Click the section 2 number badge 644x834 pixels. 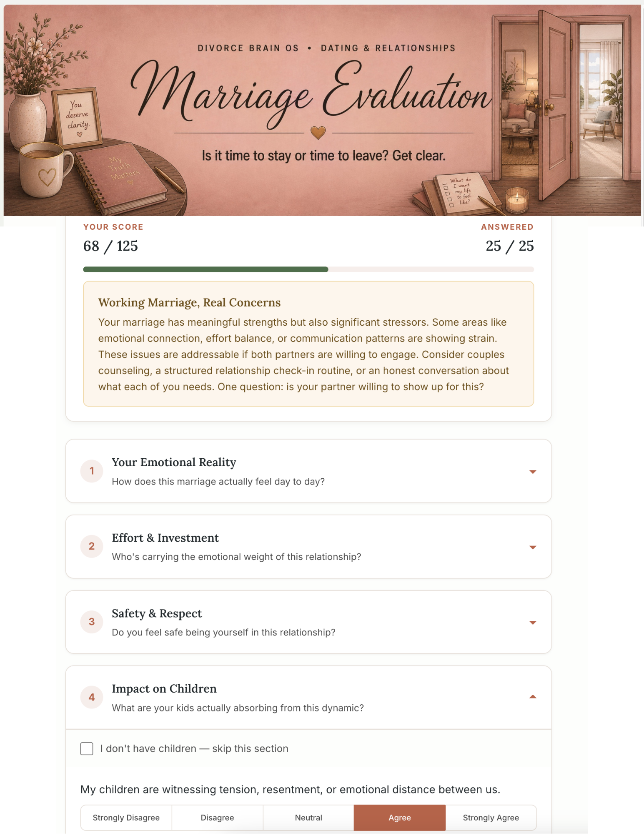(92, 546)
